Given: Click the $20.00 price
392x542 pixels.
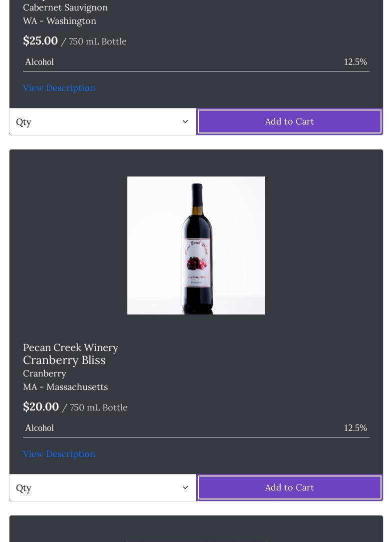Looking at the screenshot, I should pyautogui.click(x=41, y=407).
